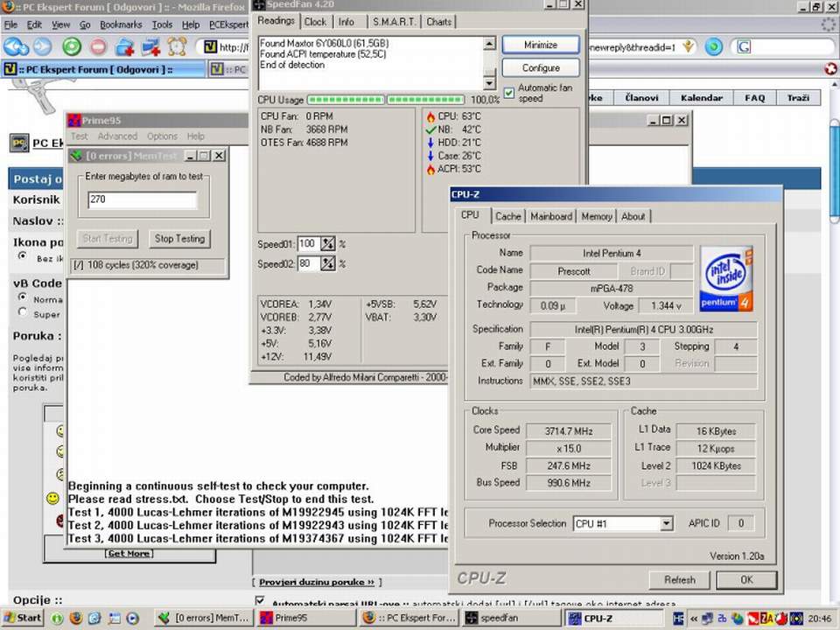
Task: Click the alarm clock toolbar icon in Firefox
Action: click(x=178, y=46)
